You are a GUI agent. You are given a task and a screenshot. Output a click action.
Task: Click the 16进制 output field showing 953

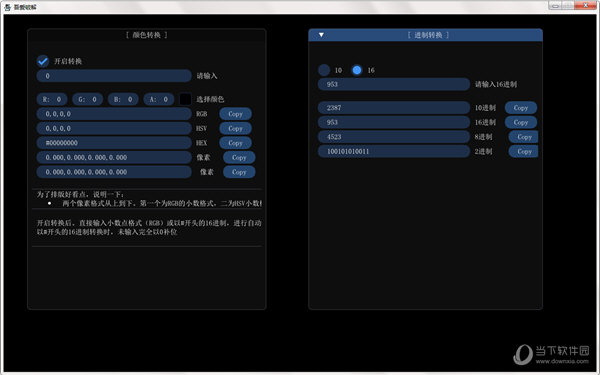coord(394,122)
